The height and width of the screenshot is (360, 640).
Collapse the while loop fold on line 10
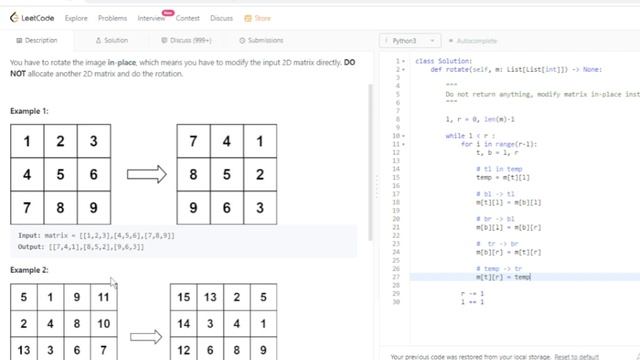(404, 136)
